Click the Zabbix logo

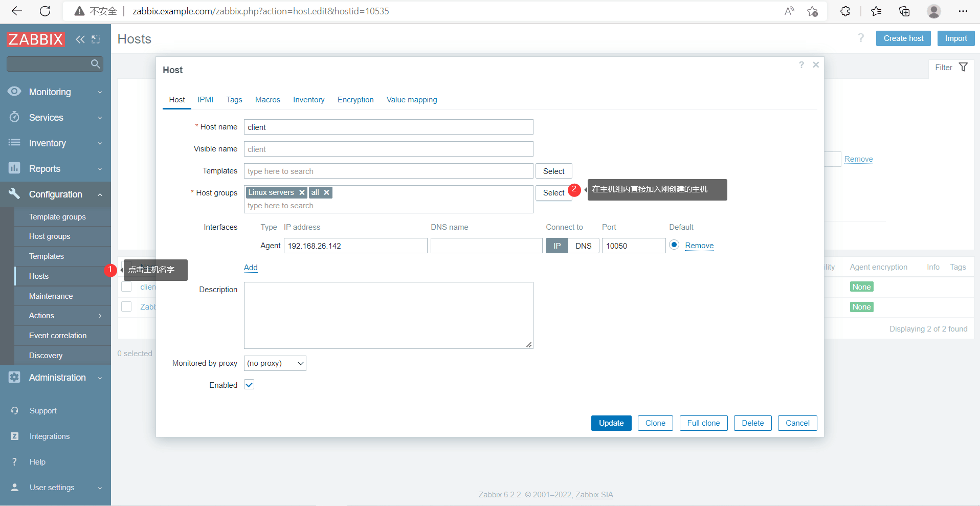(36, 39)
